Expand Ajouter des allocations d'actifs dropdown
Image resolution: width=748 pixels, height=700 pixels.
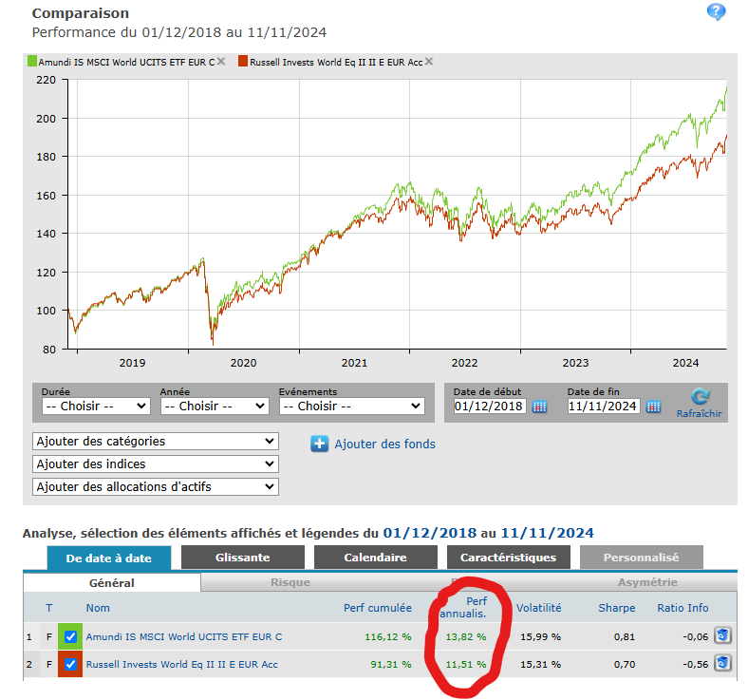pyautogui.click(x=156, y=486)
